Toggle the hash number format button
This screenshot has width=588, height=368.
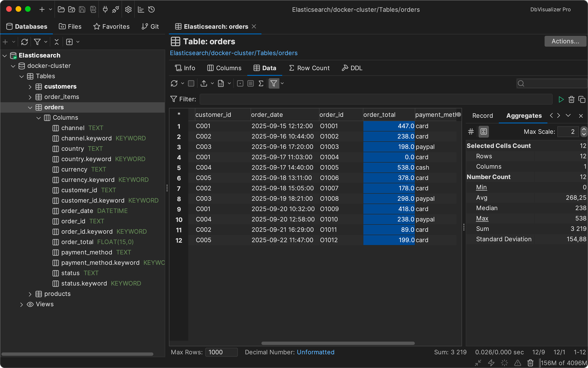(x=471, y=132)
